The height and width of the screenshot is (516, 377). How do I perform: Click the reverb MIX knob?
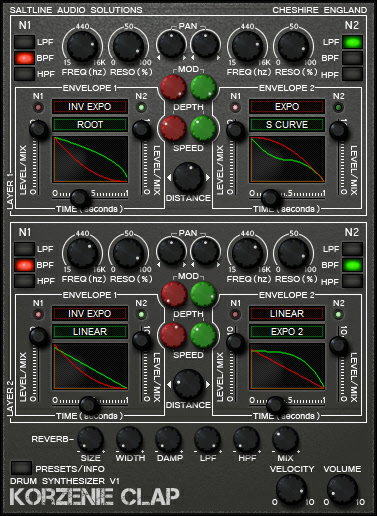tap(285, 440)
